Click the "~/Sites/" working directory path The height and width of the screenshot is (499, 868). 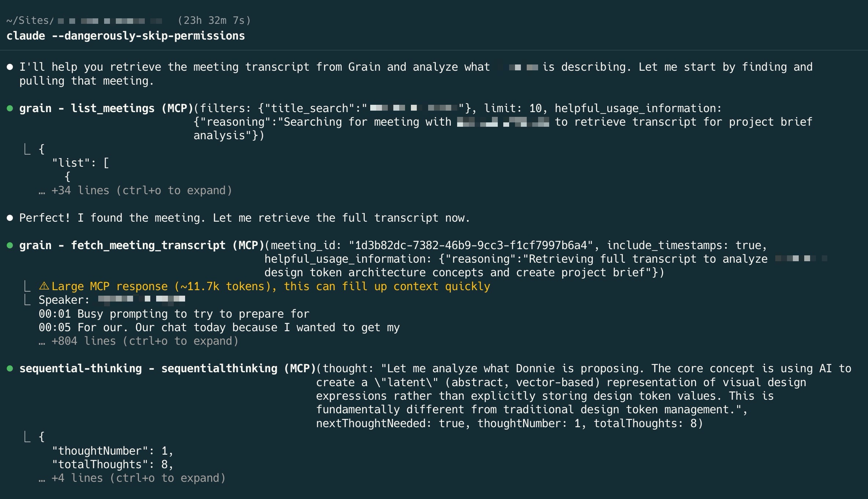[x=30, y=21]
